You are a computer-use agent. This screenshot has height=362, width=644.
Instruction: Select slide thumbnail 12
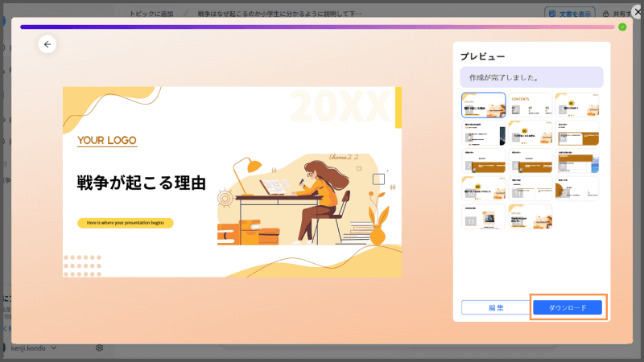tap(577, 189)
